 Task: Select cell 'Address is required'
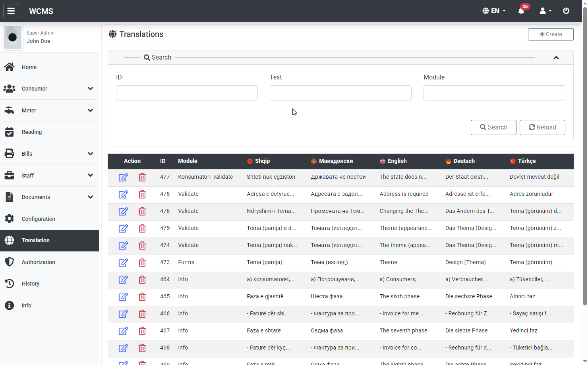pyautogui.click(x=404, y=194)
